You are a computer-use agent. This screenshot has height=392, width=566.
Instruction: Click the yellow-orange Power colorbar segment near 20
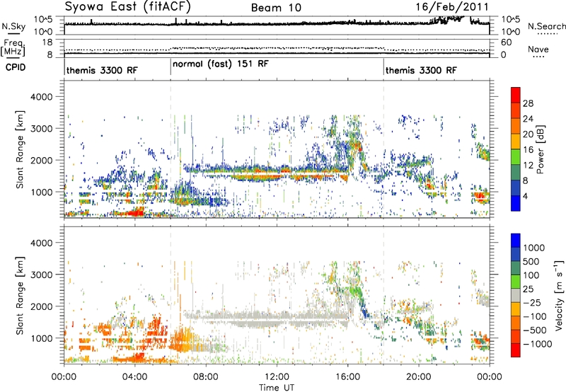516,141
